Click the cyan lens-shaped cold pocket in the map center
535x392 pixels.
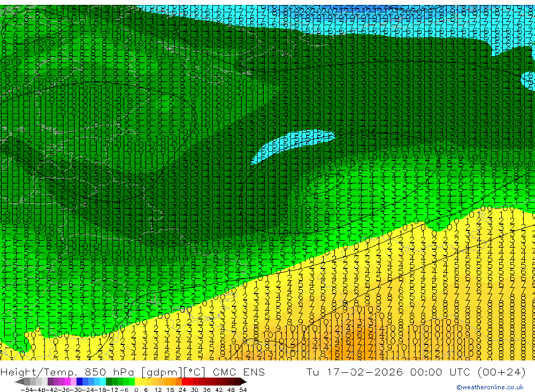click(293, 145)
